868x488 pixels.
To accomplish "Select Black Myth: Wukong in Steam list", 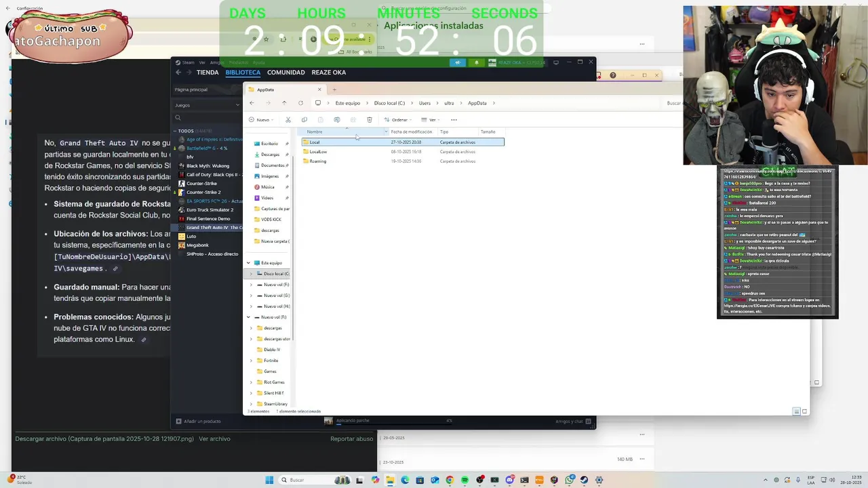I will pos(209,165).
